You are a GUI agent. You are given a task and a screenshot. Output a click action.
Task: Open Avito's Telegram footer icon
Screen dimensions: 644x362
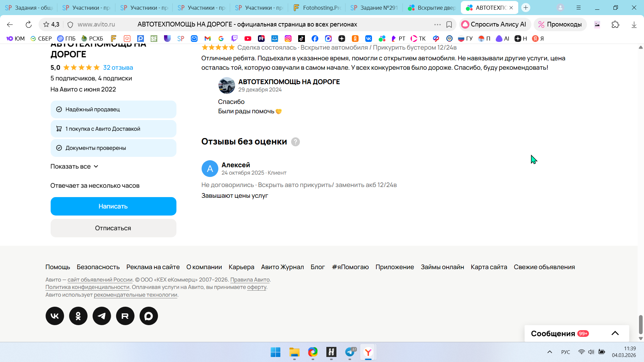click(102, 316)
